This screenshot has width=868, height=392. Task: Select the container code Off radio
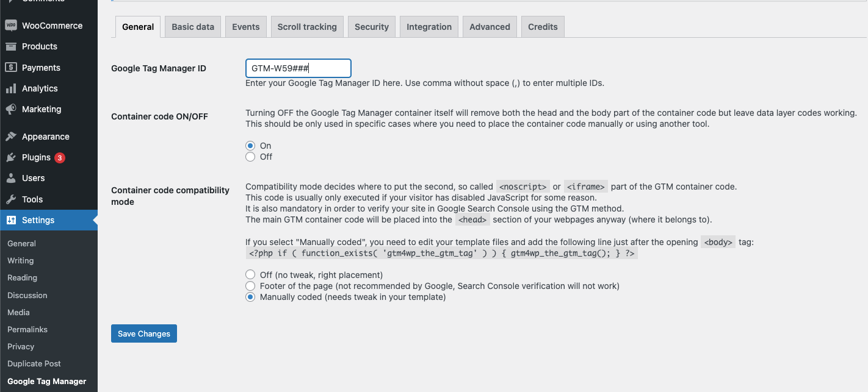pyautogui.click(x=250, y=157)
